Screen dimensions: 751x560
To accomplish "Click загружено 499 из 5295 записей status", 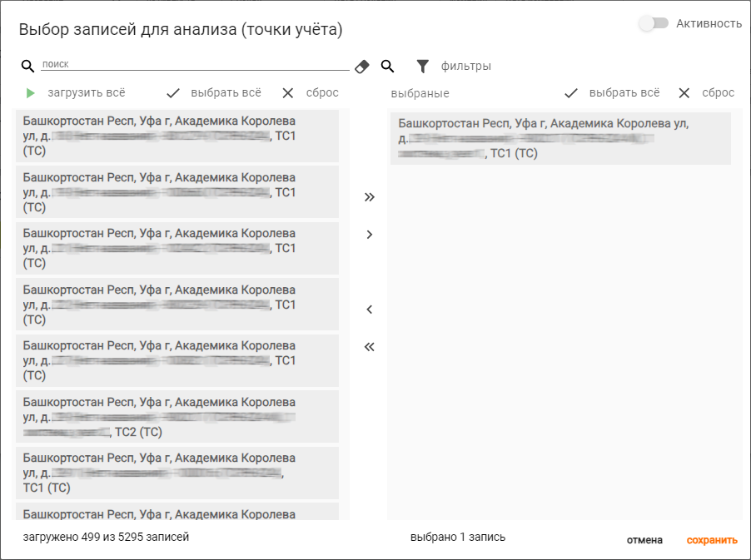I will pyautogui.click(x=106, y=537).
